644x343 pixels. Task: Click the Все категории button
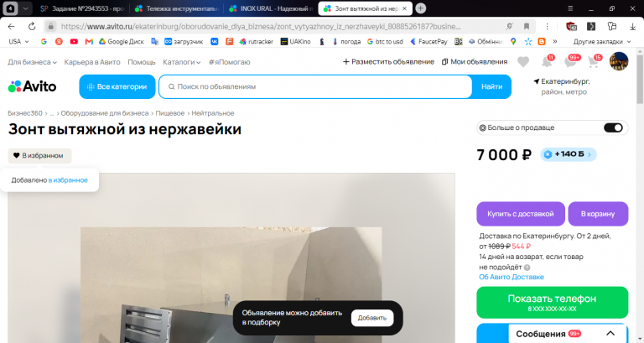coord(117,86)
